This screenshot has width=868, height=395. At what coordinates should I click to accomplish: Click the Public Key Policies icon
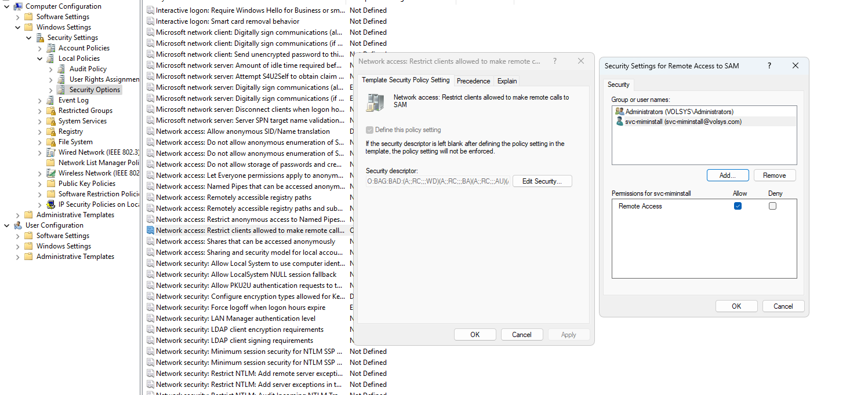click(51, 184)
